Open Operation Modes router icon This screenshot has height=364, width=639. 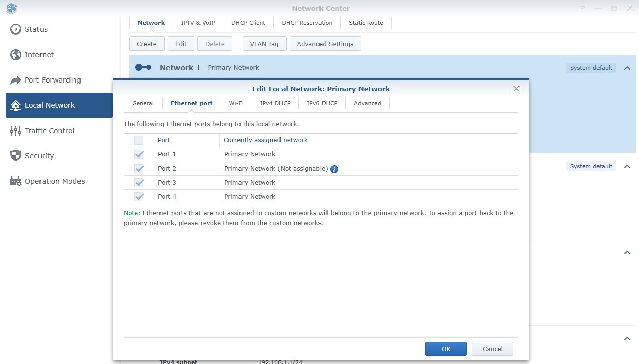click(x=16, y=181)
